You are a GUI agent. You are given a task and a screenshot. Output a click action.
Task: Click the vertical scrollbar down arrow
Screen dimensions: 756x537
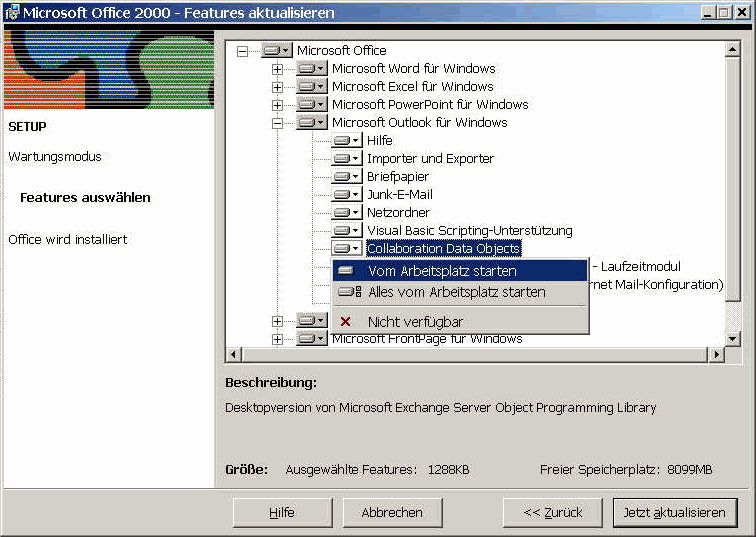point(733,338)
